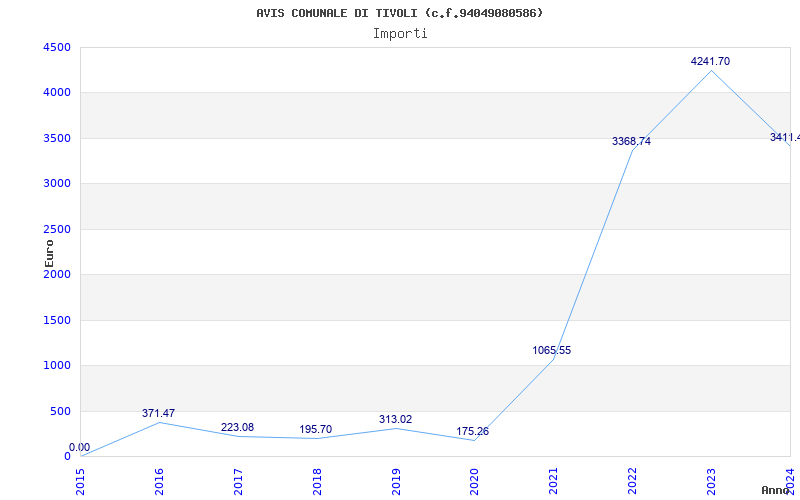Click the Importi subtitle
The width and height of the screenshot is (800, 500).
pyautogui.click(x=400, y=34)
